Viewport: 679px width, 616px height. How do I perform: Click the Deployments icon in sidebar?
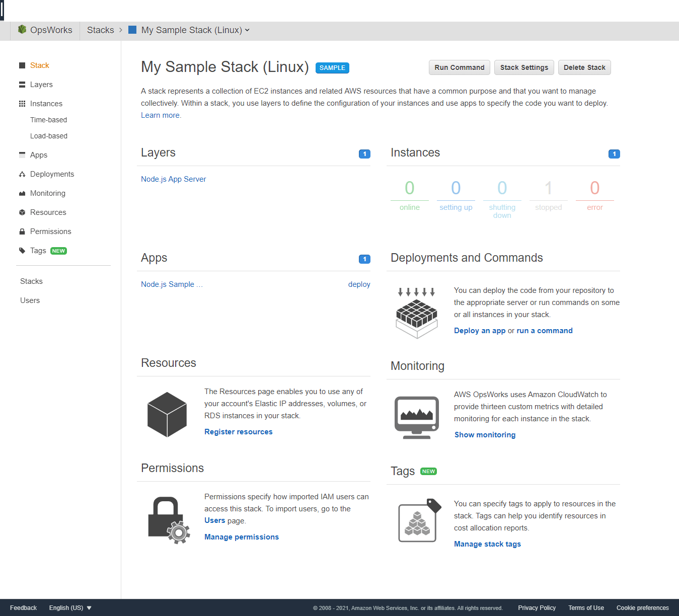pos(22,174)
